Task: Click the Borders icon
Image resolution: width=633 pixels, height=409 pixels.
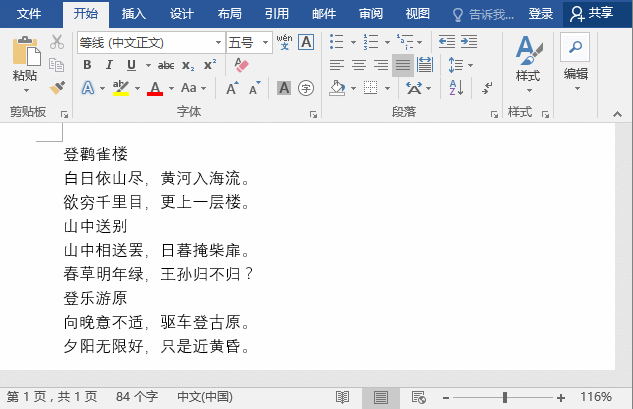Action: [370, 88]
